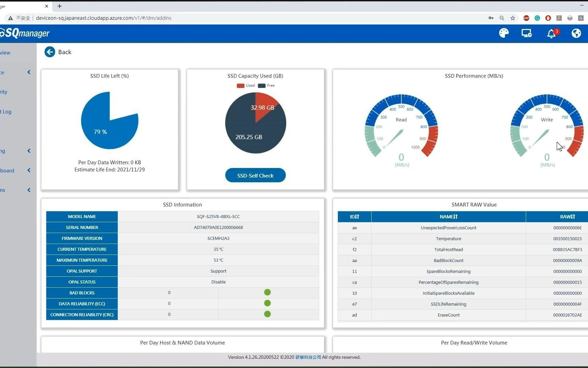The width and height of the screenshot is (588, 368).
Task: Click the Back arrow icon
Action: [50, 52]
